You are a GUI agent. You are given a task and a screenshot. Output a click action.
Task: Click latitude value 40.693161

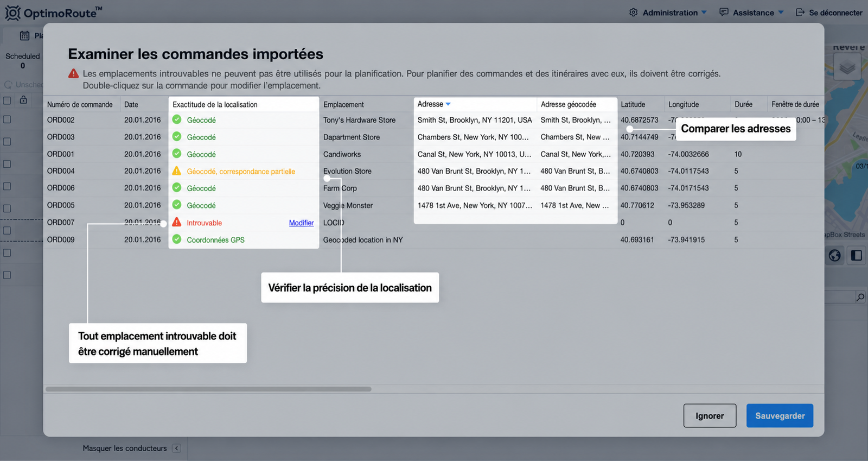tap(637, 239)
